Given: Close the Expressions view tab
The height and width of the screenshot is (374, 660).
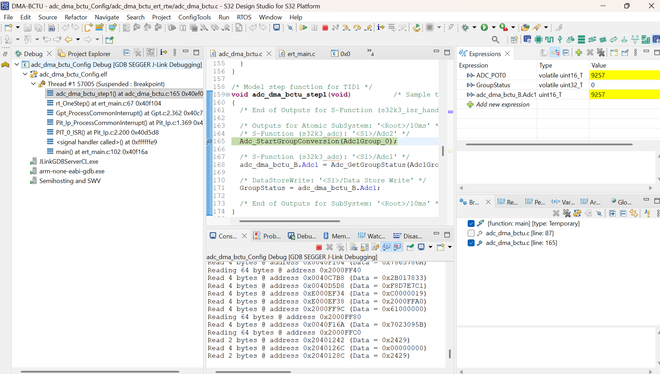Looking at the screenshot, I should click(507, 53).
